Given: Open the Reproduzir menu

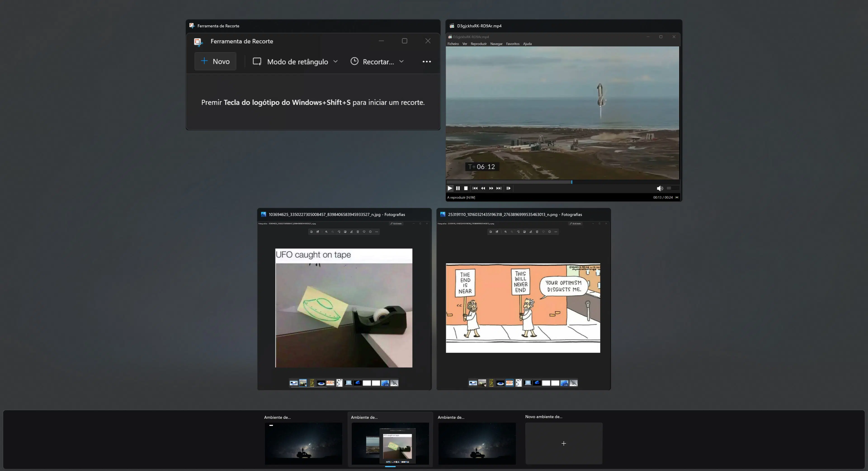Looking at the screenshot, I should pyautogui.click(x=479, y=44).
